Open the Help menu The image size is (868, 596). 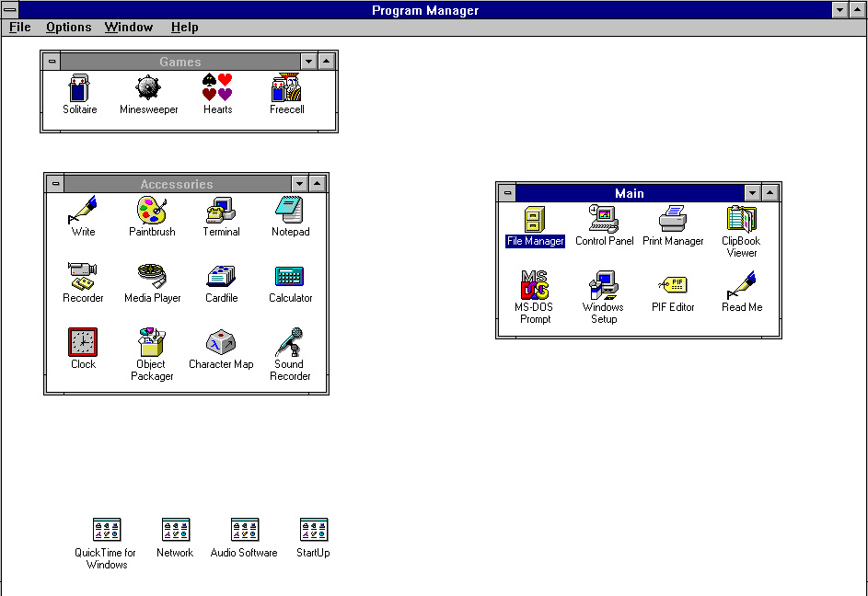pos(184,27)
